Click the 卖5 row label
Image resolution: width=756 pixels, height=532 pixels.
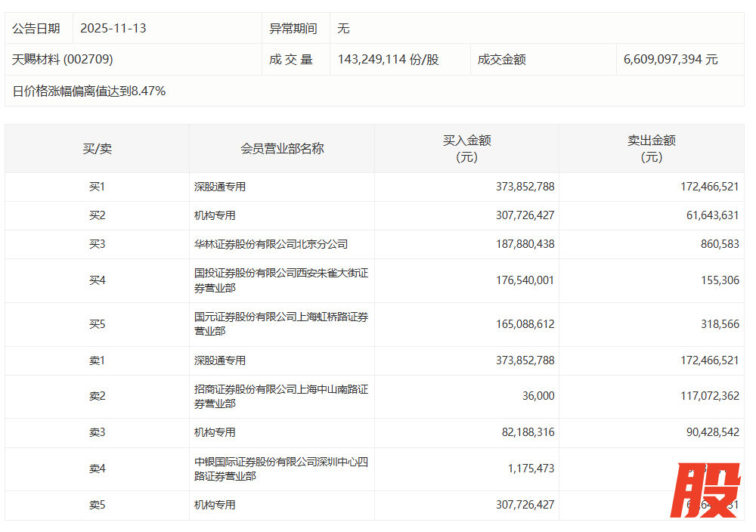point(97,505)
